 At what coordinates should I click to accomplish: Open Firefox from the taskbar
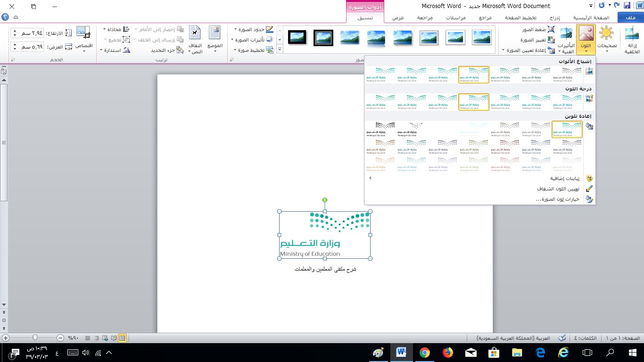(448, 352)
